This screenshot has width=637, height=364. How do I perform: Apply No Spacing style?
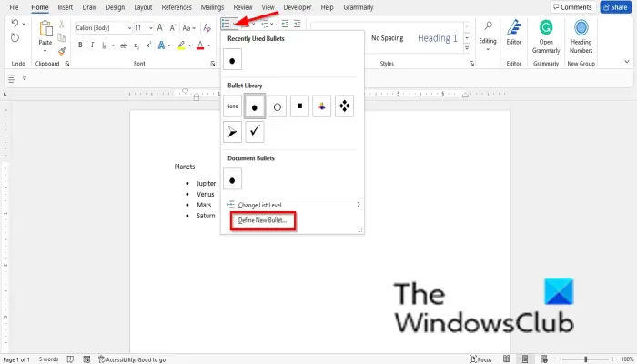pyautogui.click(x=387, y=38)
